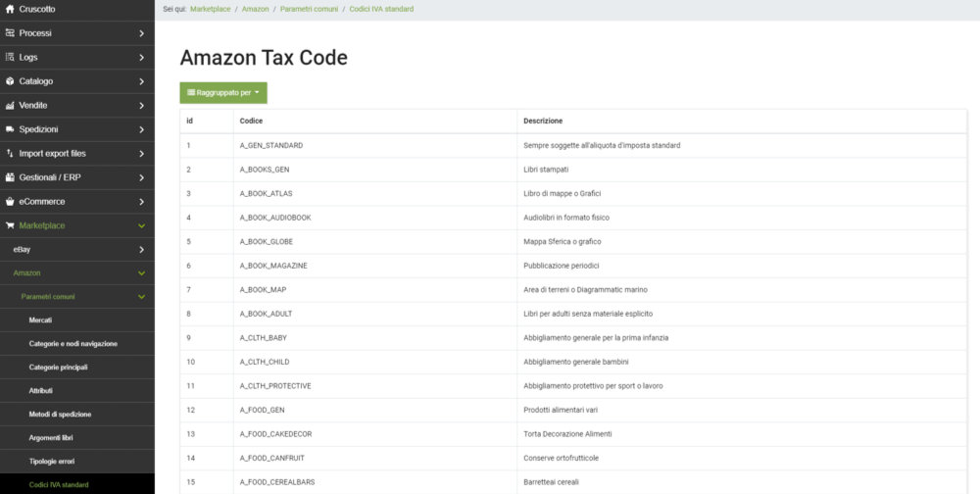This screenshot has width=980, height=494.
Task: Click the Vendite chart icon
Action: pyautogui.click(x=10, y=105)
